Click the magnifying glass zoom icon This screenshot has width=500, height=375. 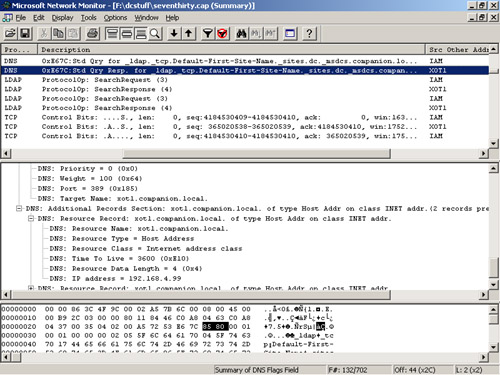click(155, 33)
